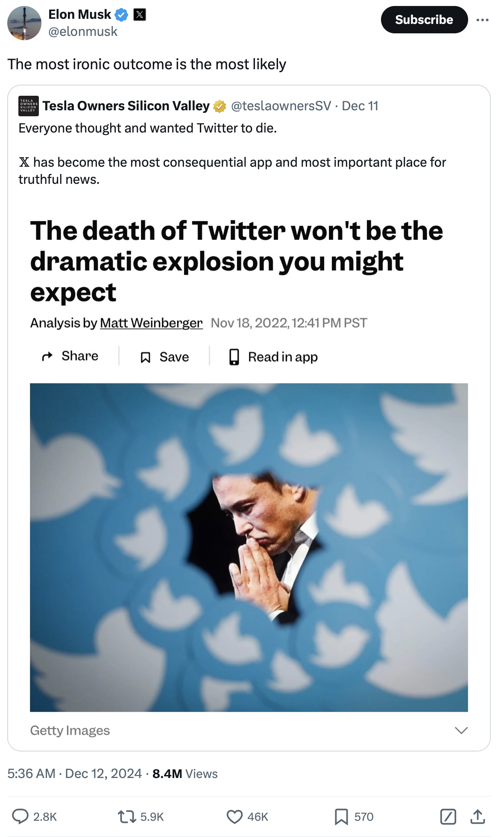Open the @teslaownersSV handle
The width and height of the screenshot is (504, 837).
pos(281,106)
